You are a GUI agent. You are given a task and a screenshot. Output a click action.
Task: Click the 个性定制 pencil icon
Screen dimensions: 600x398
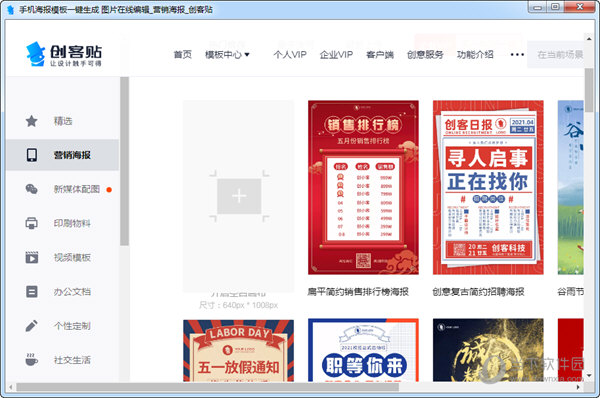(x=31, y=326)
